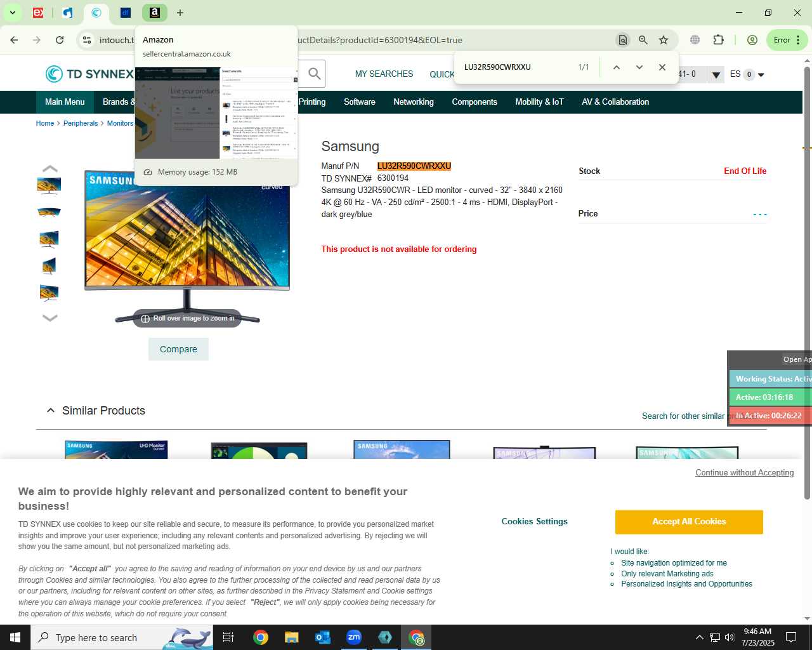The width and height of the screenshot is (812, 650).
Task: Collapse the Similar Products section
Action: tap(51, 411)
